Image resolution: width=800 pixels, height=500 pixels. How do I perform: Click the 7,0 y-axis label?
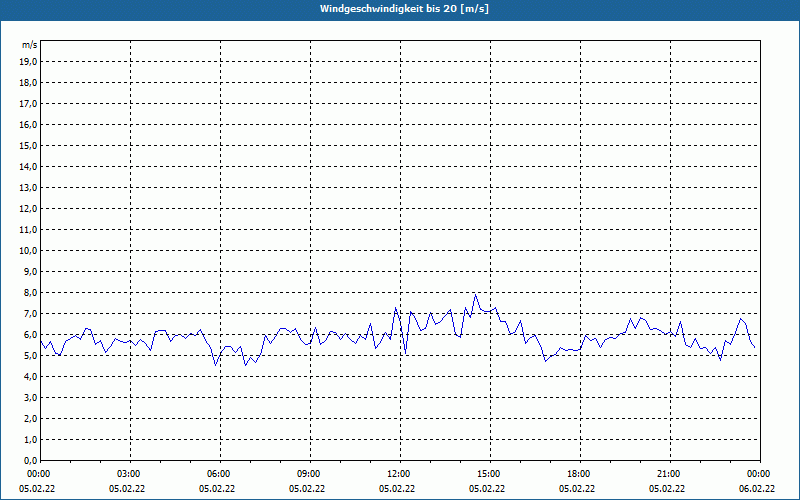tap(31, 314)
